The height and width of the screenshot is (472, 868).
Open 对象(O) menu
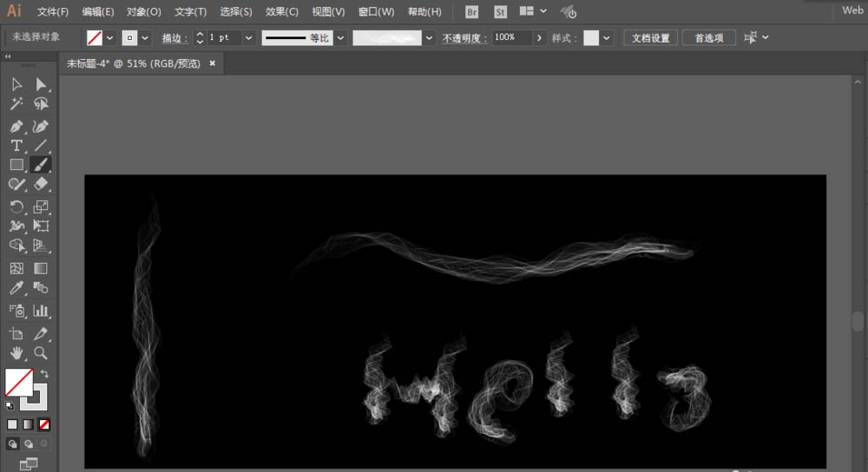(x=144, y=11)
